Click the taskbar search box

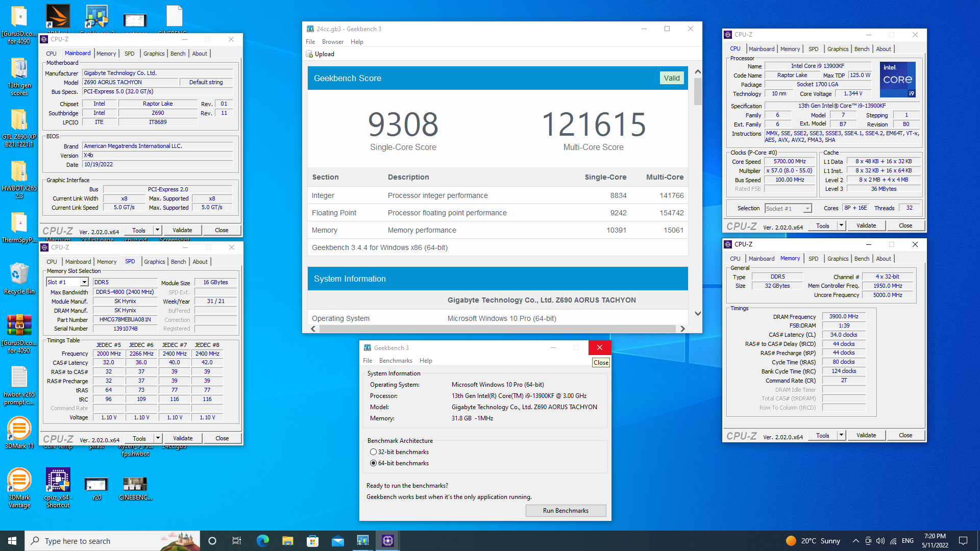(x=112, y=541)
